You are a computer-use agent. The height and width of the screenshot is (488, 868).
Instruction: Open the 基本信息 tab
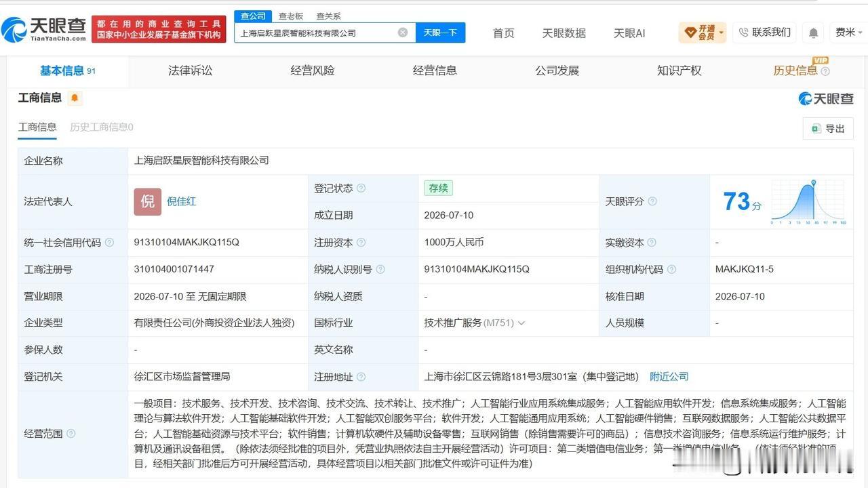[x=68, y=70]
